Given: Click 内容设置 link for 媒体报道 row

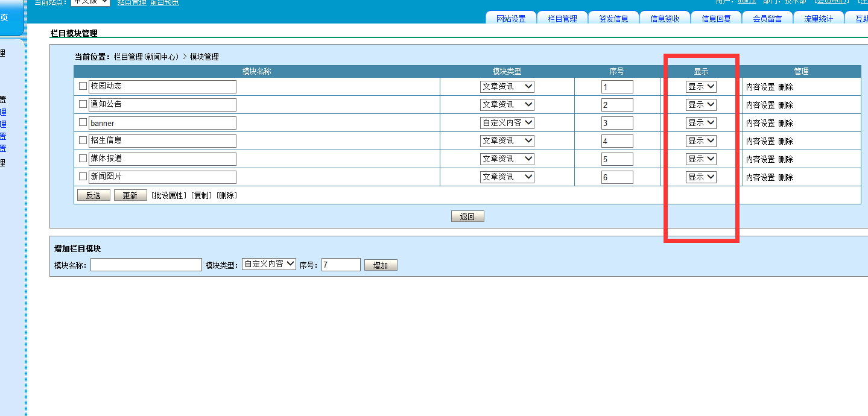Looking at the screenshot, I should [x=760, y=159].
